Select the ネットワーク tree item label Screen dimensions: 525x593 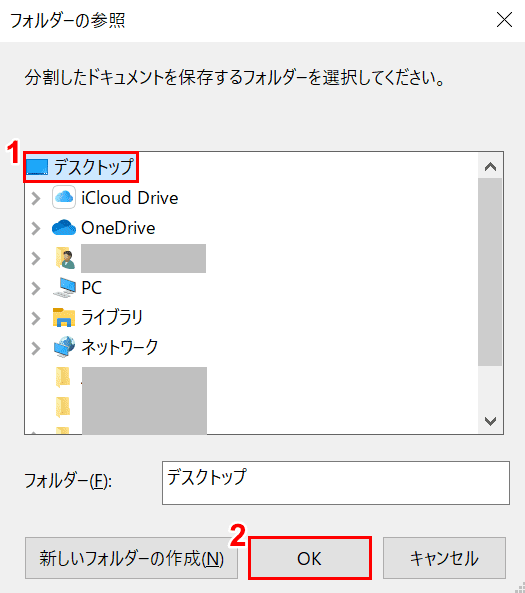[120, 347]
